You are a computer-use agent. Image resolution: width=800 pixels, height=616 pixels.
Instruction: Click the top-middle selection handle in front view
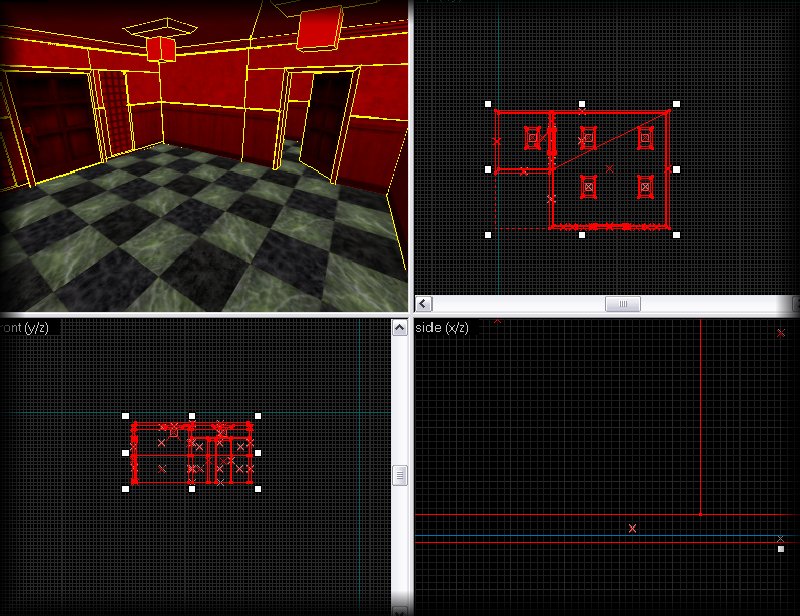tap(192, 416)
